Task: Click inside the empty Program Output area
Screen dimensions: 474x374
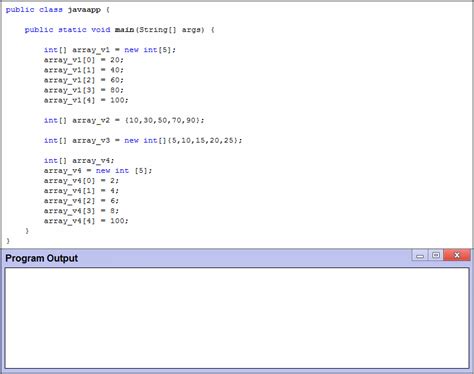Action: pos(237,318)
